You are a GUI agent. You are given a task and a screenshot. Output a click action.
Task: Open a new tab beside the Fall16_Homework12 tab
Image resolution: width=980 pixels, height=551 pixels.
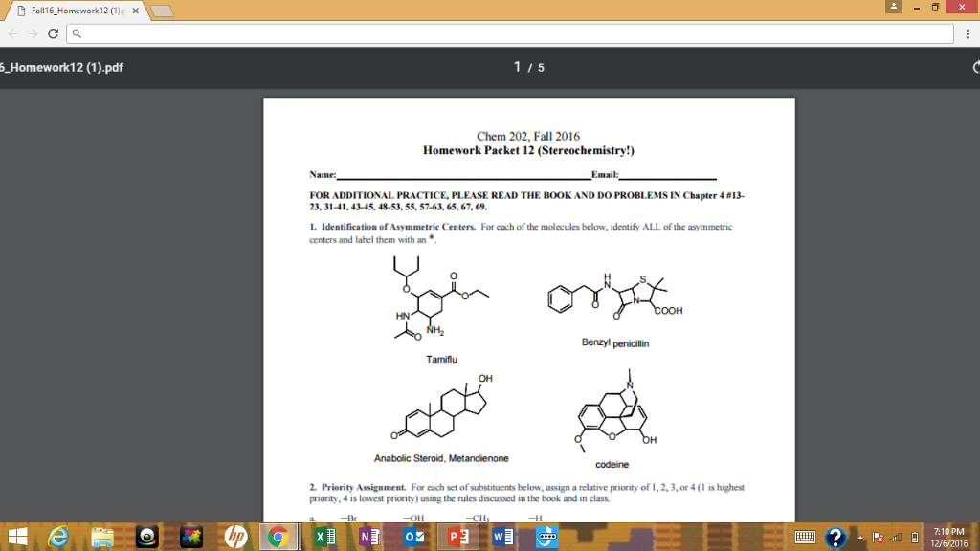[162, 11]
